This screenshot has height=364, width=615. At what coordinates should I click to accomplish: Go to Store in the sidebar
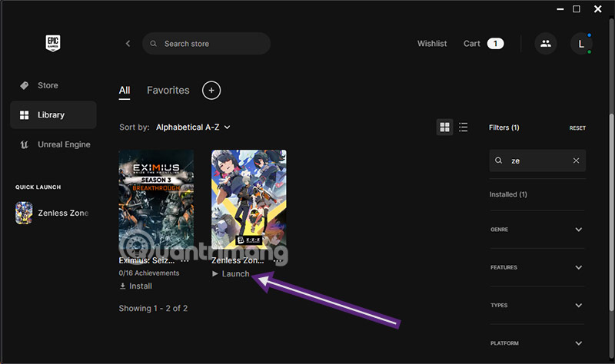[x=53, y=85]
